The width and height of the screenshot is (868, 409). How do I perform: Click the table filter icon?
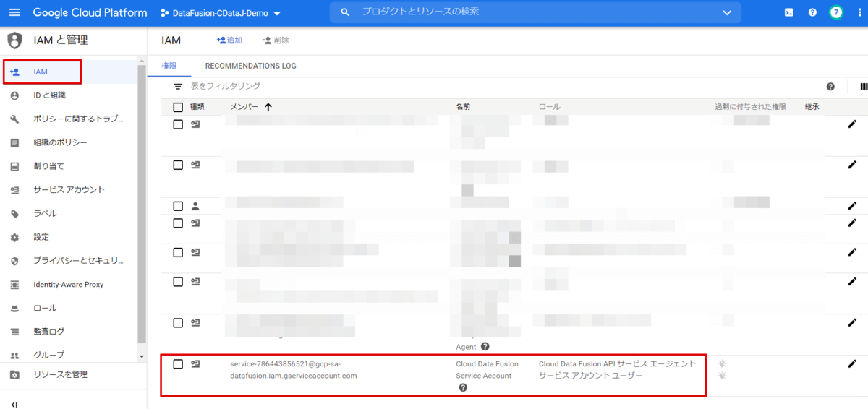tap(178, 87)
